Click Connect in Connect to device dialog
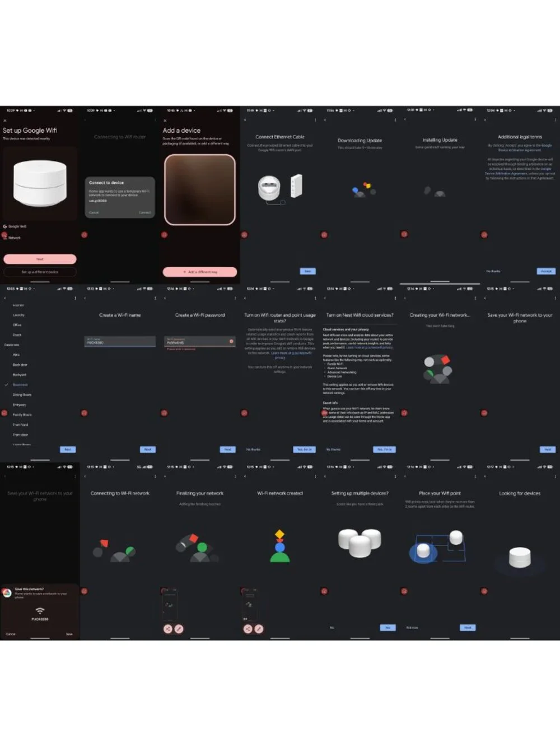Viewport: 560px width, 747px height. 145,212
